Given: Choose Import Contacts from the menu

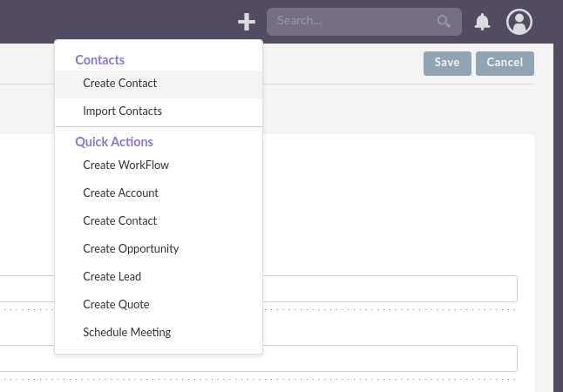Looking at the screenshot, I should click(x=122, y=112).
